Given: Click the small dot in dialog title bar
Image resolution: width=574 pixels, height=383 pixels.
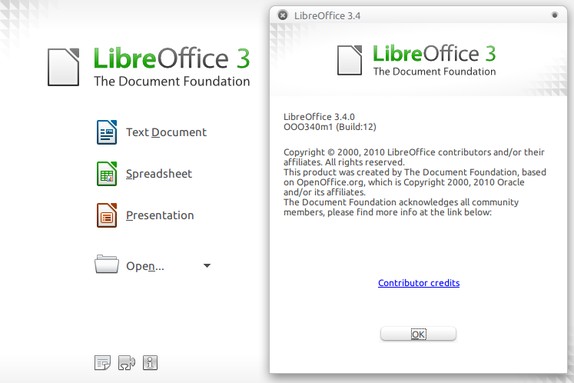Looking at the screenshot, I should pos(555,15).
